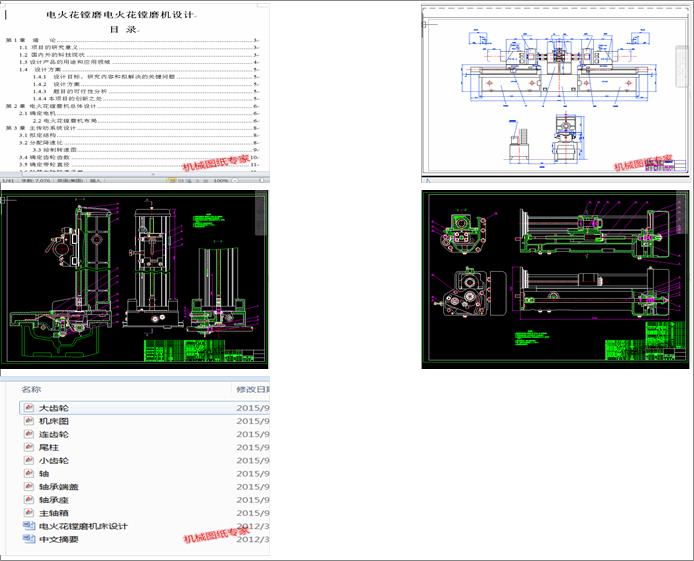Jump to TOC entry 1.2 国内外的科技现状
This screenshot has width=694, height=561.
139,55
